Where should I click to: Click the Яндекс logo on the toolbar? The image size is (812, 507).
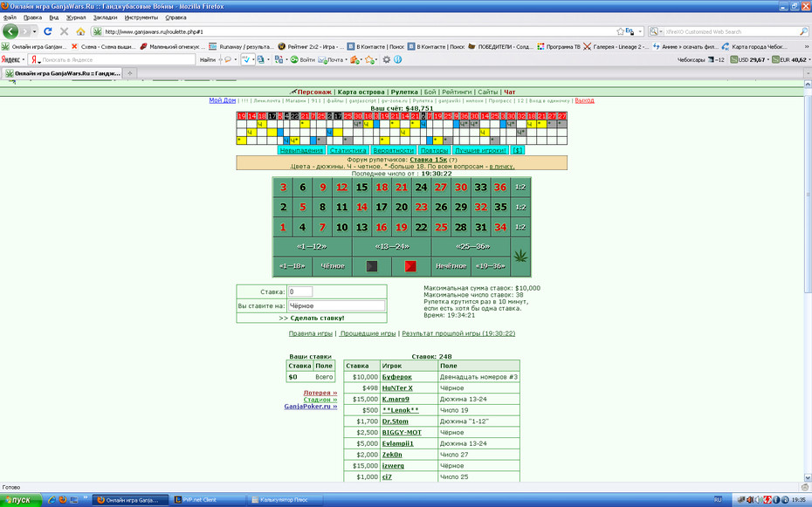click(10, 59)
